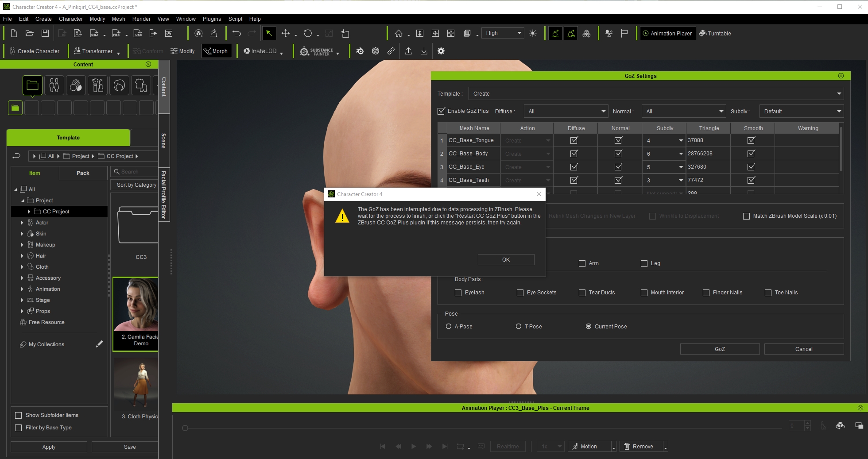Open the High render quality dropdown
The width and height of the screenshot is (868, 459).
coord(503,33)
